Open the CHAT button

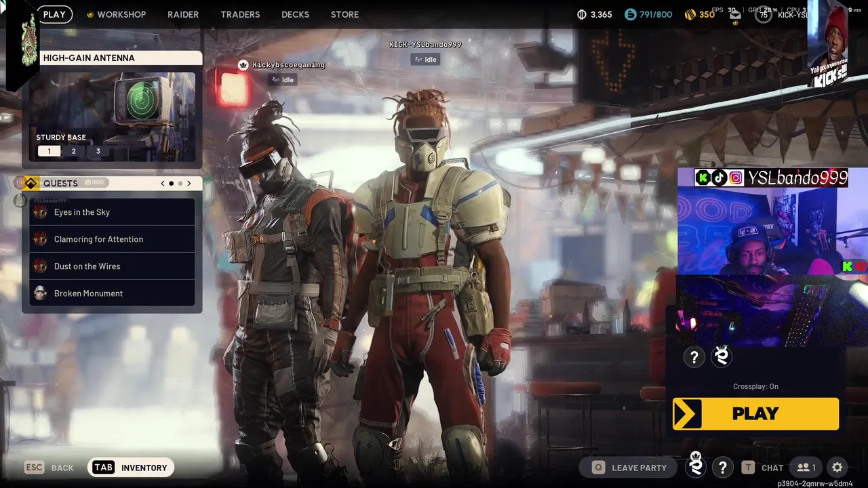pyautogui.click(x=763, y=468)
